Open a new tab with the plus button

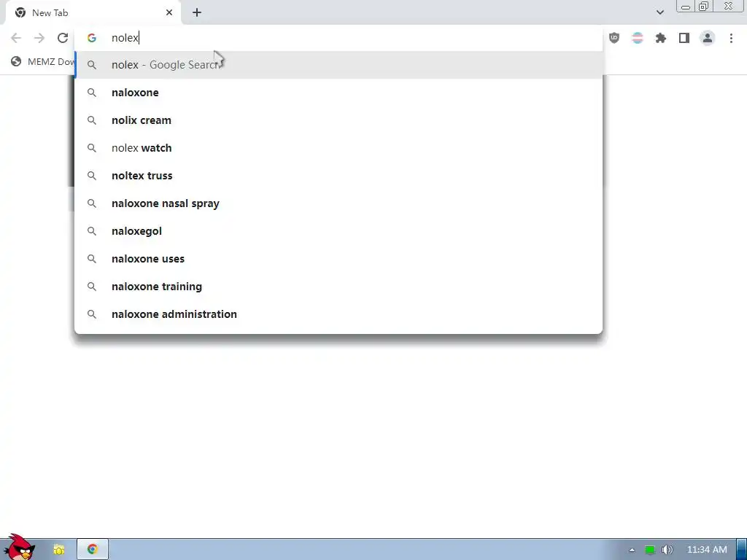(x=197, y=13)
